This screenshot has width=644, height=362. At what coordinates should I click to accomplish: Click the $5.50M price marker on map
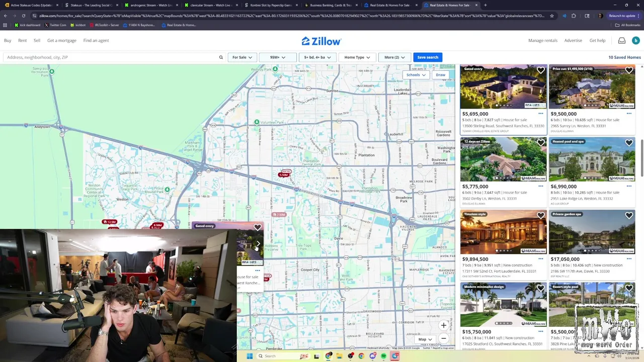click(x=284, y=175)
